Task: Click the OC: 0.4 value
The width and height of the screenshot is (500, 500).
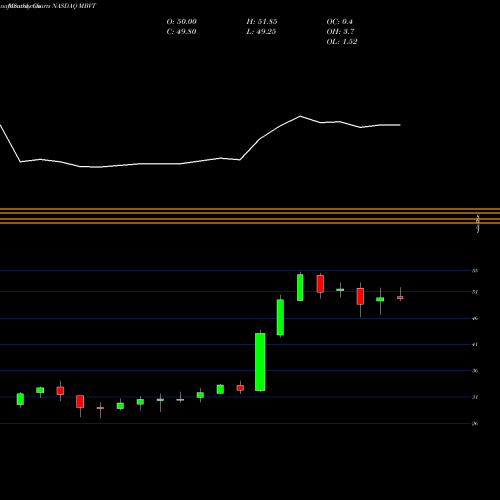Action: tap(339, 22)
